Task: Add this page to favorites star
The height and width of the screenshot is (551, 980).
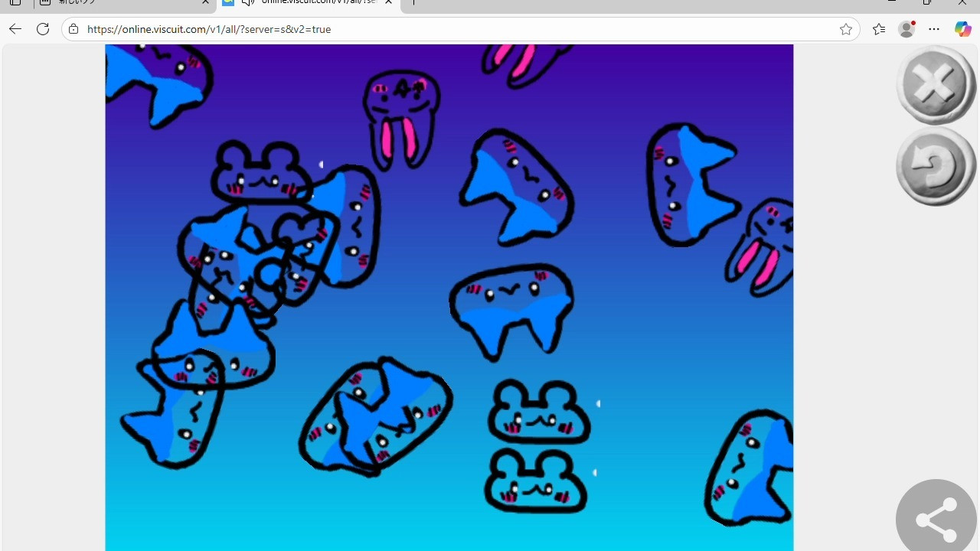Action: click(x=845, y=29)
